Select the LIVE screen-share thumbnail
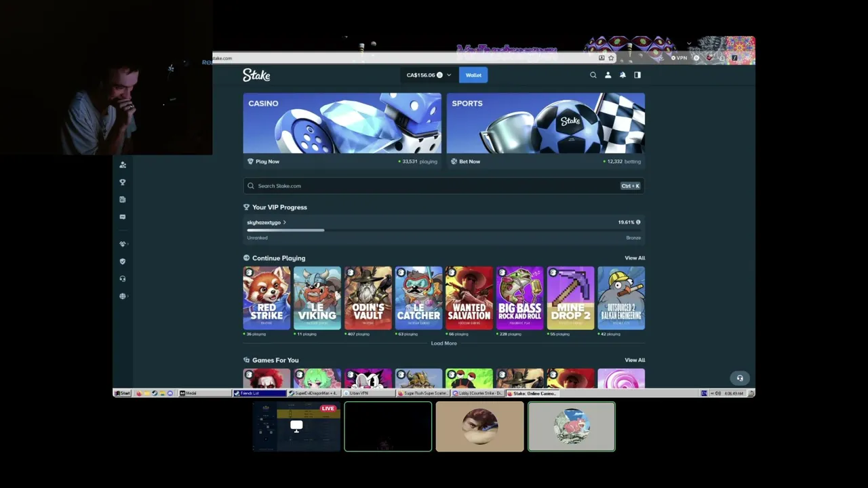Viewport: 868px width, 488px height. point(296,426)
